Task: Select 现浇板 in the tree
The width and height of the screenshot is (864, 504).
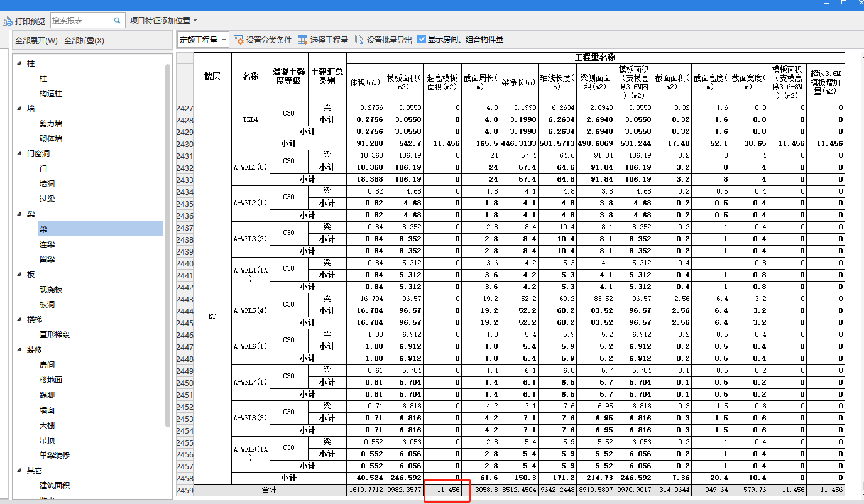Action: (51, 290)
